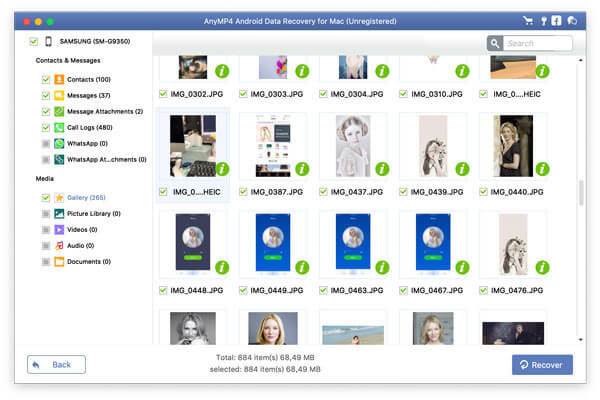Click the purple Videos icon in sidebar
Image resolution: width=600 pixels, height=400 pixels.
(59, 229)
